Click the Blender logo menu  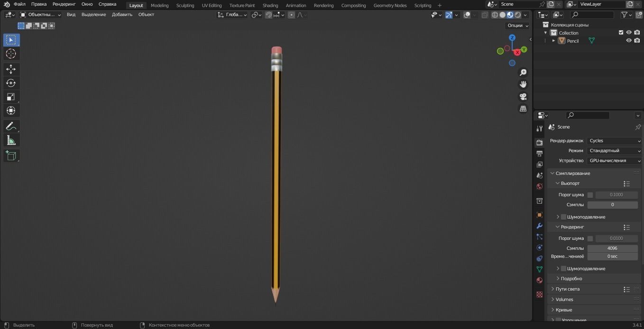(7, 4)
